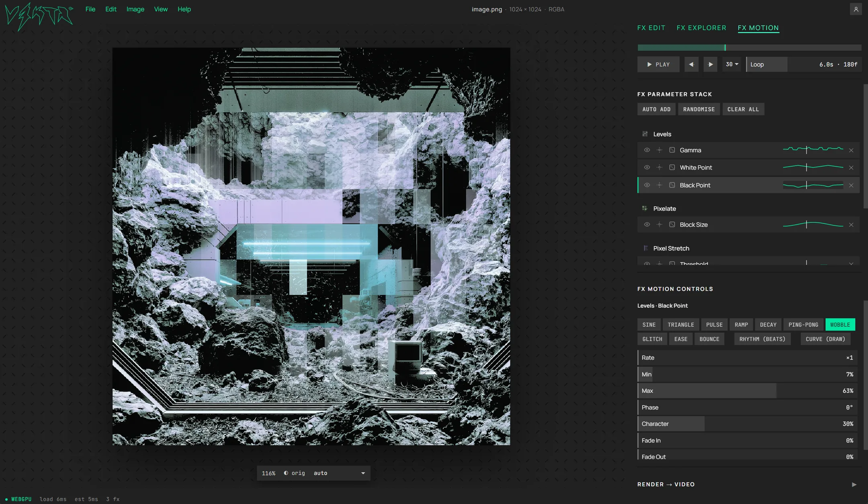
Task: Click the Gamma randomise dice icon
Action: [672, 150]
